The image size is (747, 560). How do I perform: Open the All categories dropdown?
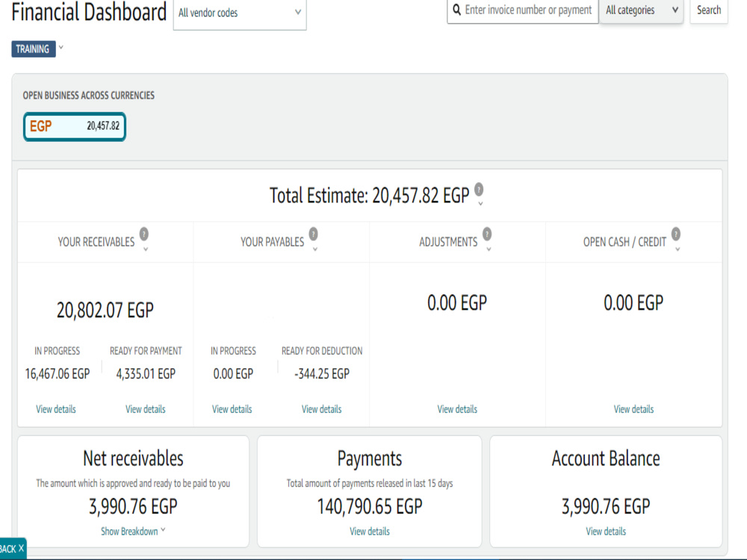[641, 10]
